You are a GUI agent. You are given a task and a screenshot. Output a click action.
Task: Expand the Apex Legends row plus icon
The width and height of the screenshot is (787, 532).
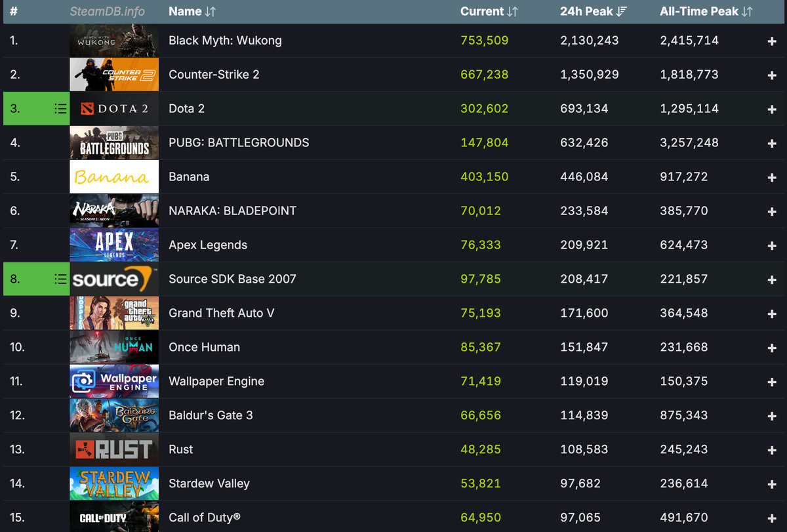click(x=772, y=245)
